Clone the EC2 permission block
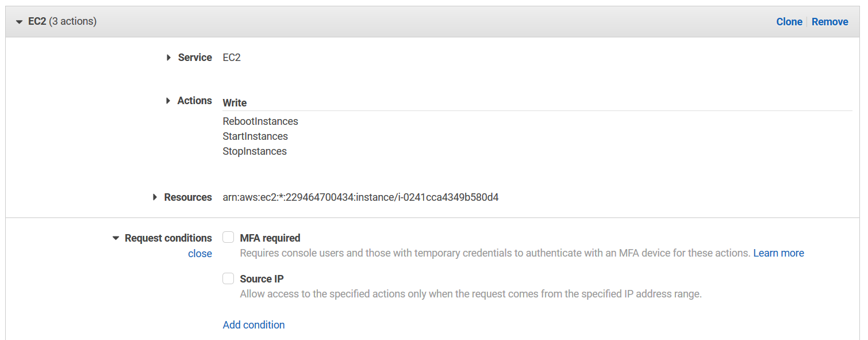This screenshot has width=868, height=340. (789, 22)
